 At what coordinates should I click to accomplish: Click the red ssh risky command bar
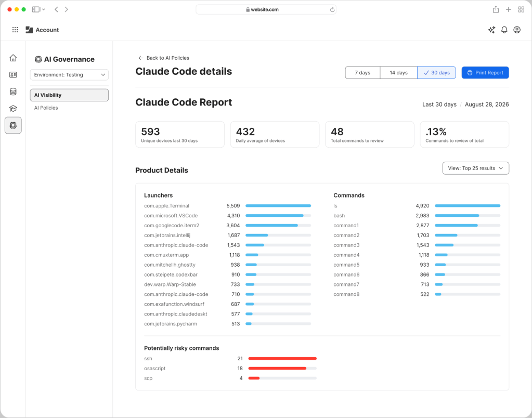[x=282, y=359]
